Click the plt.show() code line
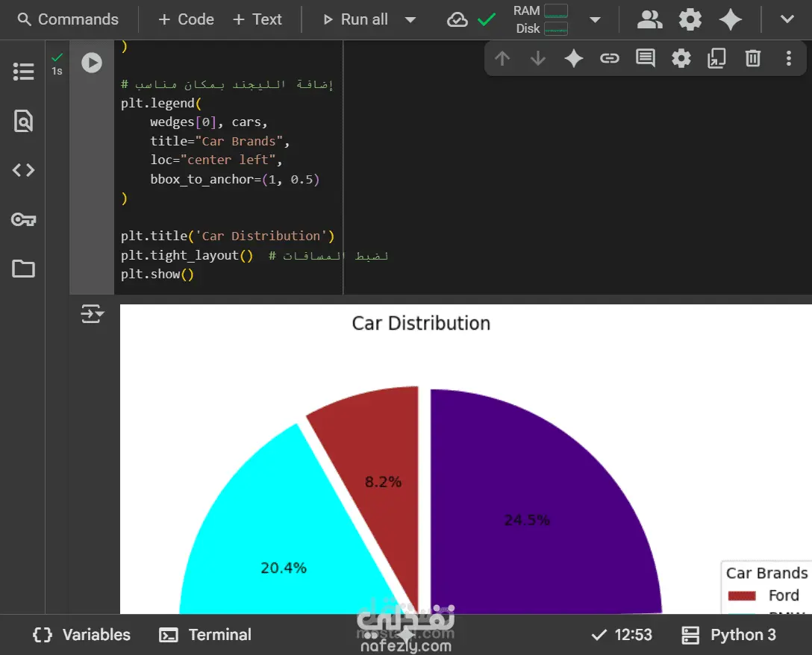This screenshot has width=812, height=655. 157,275
